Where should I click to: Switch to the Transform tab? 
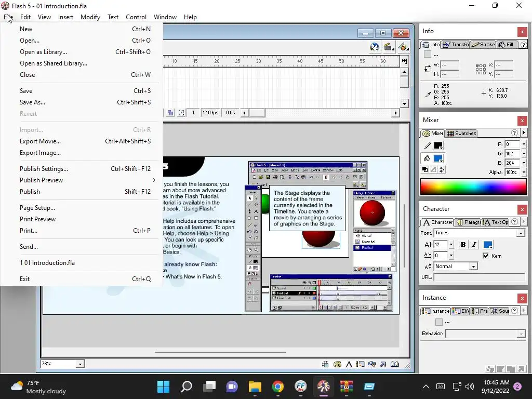coord(456,45)
